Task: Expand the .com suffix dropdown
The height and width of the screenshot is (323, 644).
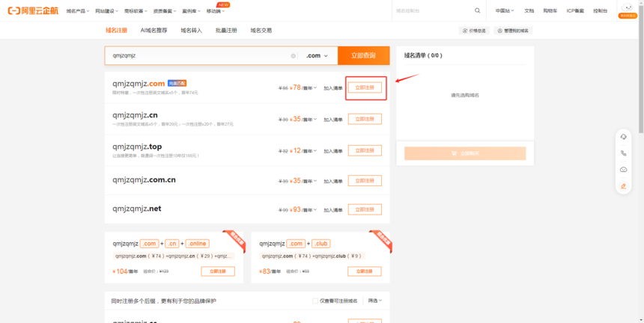Action: click(317, 56)
